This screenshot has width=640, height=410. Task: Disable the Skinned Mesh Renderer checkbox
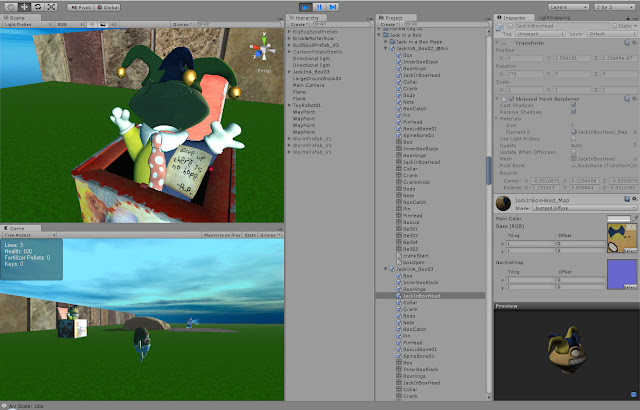(511, 99)
